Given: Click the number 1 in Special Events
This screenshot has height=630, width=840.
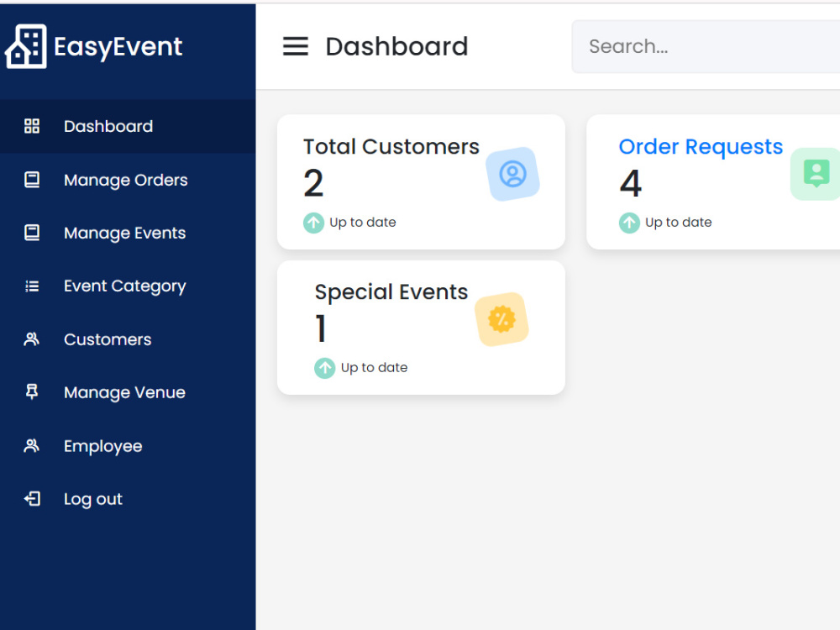Looking at the screenshot, I should (321, 328).
